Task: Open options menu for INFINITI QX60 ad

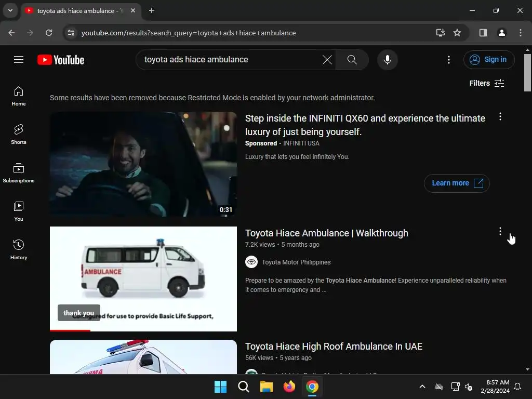Action: click(x=500, y=117)
